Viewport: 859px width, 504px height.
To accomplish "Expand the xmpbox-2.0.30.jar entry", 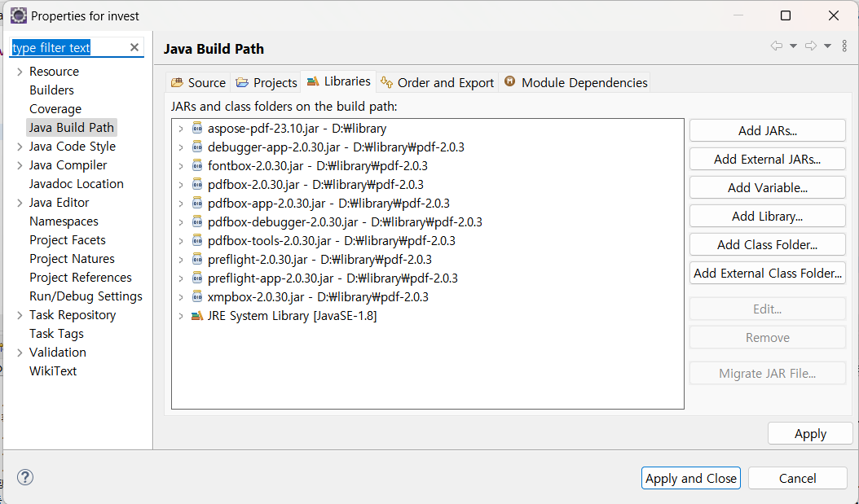I will (x=181, y=298).
